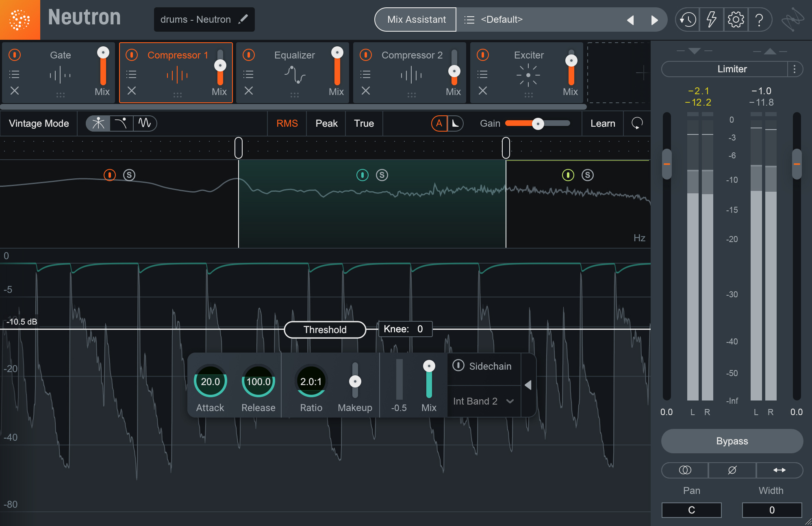Screen dimensions: 812x526
Task: Open the Limiter button
Action: [x=725, y=69]
